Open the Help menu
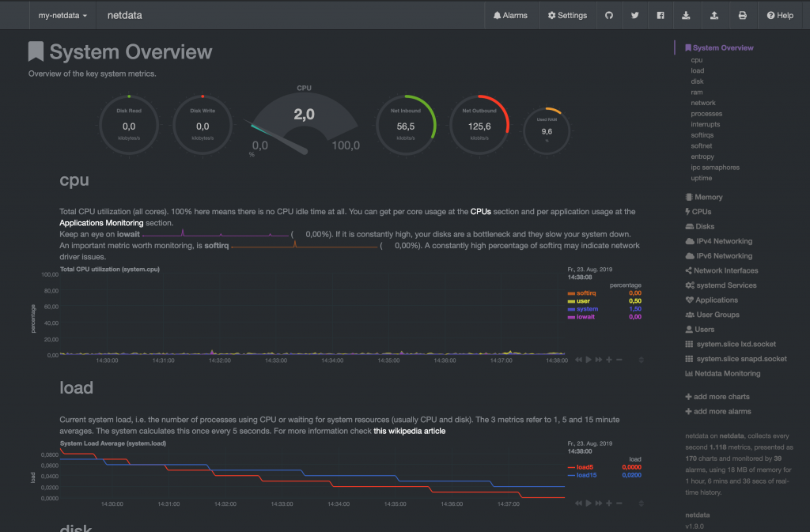This screenshot has height=532, width=810. point(780,14)
